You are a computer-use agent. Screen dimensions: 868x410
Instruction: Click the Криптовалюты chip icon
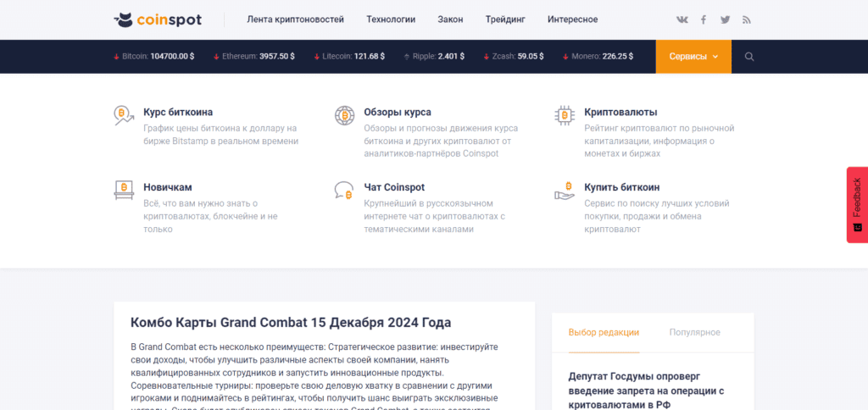pos(565,115)
